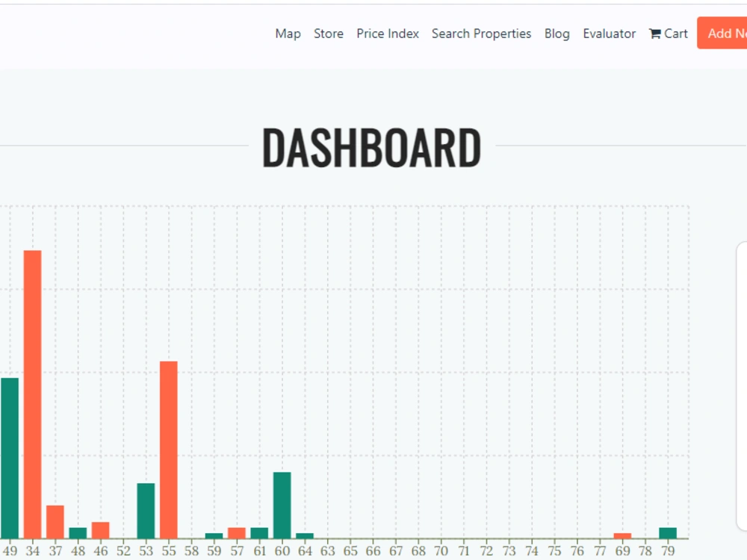Image resolution: width=747 pixels, height=560 pixels.
Task: Click axis label 71
Action: [464, 551]
